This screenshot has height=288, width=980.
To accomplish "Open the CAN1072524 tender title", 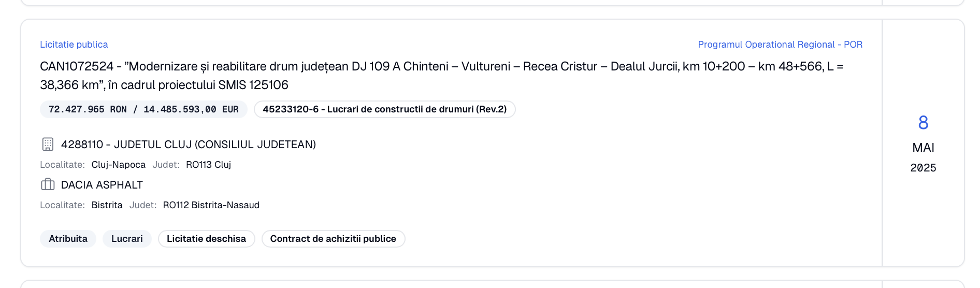I will pos(442,76).
